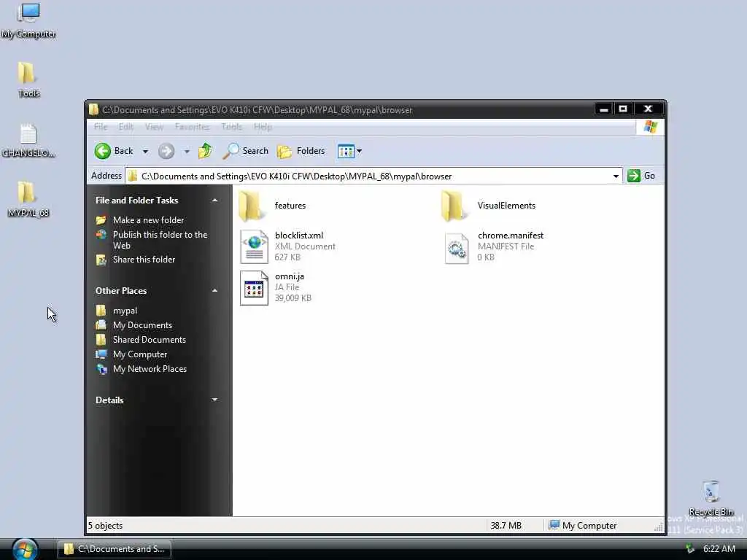Expand Back button history dropdown arrow
Image resolution: width=747 pixels, height=560 pixels.
point(145,152)
